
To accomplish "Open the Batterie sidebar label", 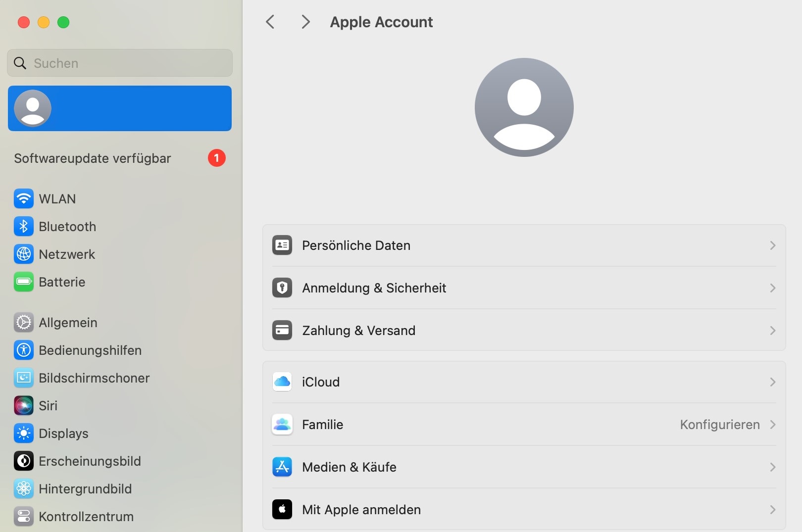I will point(62,282).
